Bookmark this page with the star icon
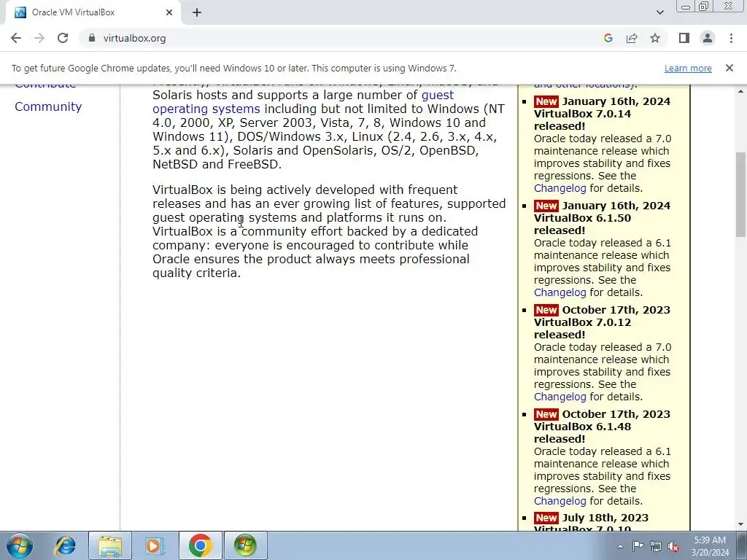Viewport: 747px width, 560px height. tap(655, 38)
